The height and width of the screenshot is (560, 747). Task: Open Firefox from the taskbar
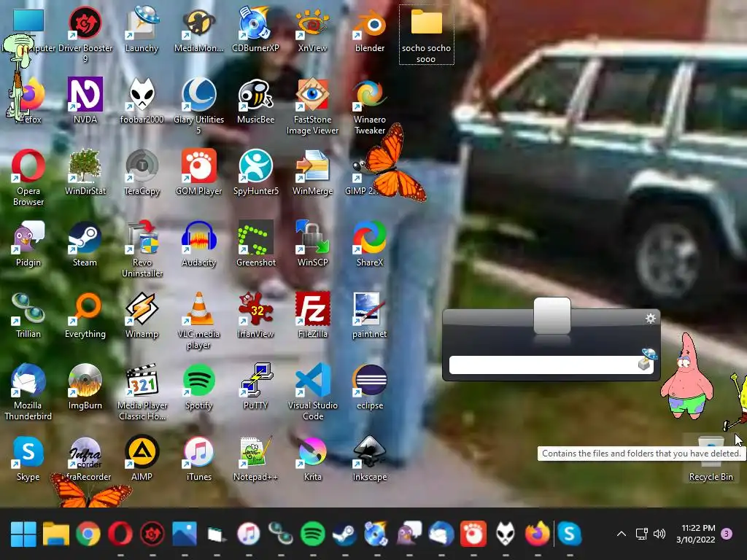[538, 534]
